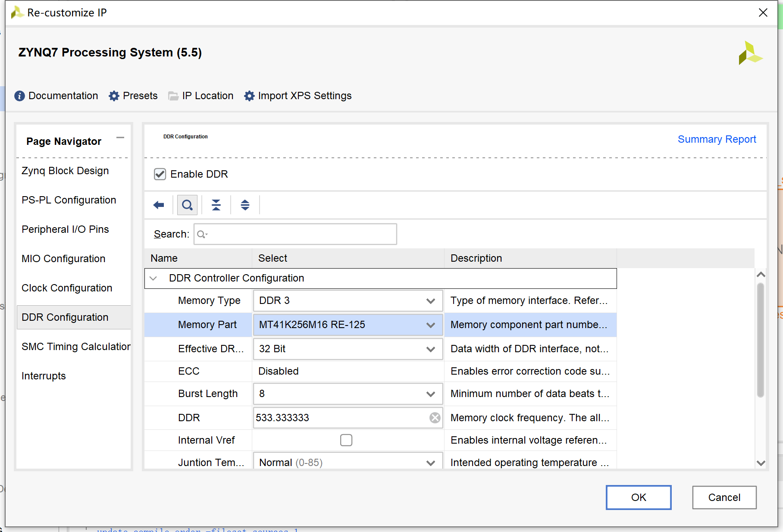Toggle the search magnifier toolbar icon
The height and width of the screenshot is (532, 783).
coord(187,205)
